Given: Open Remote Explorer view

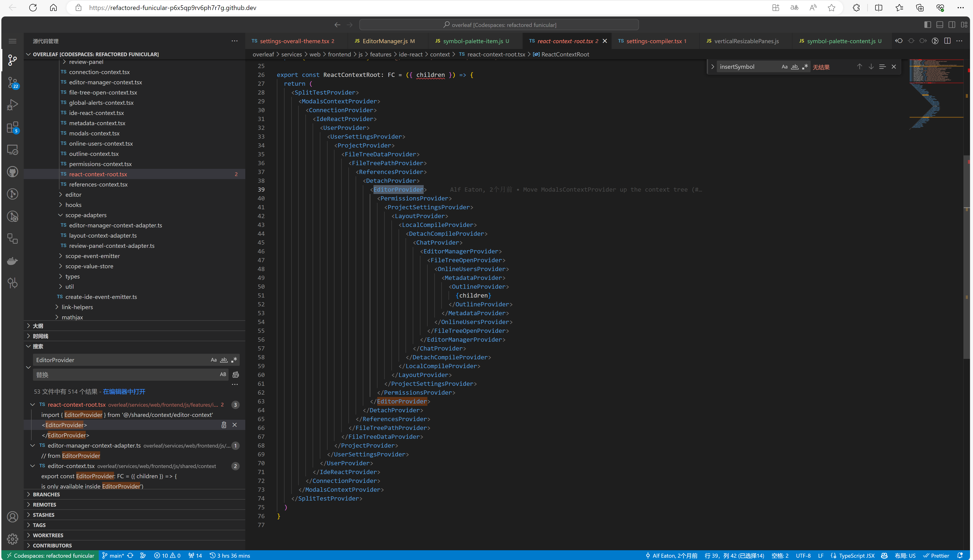Looking at the screenshot, I should click(x=12, y=149).
